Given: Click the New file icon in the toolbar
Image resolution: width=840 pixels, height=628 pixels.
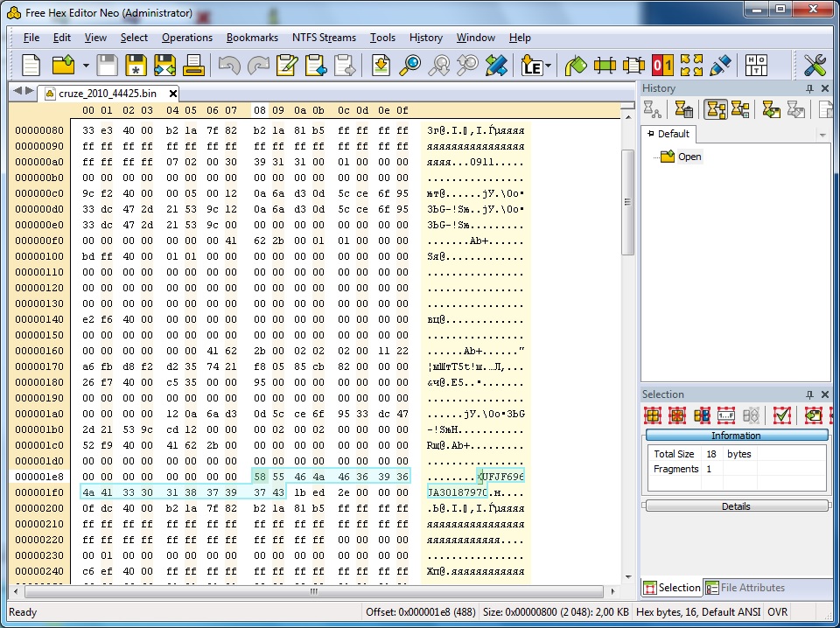Looking at the screenshot, I should click(x=31, y=66).
